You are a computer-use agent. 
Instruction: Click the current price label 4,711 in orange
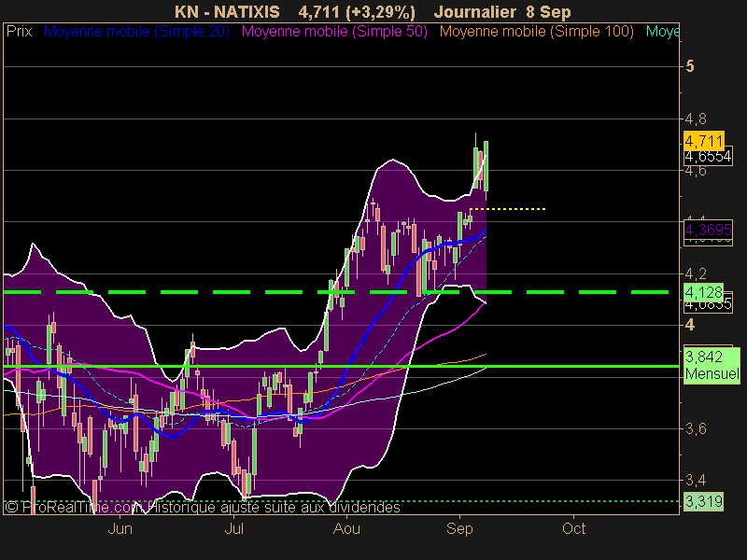(x=704, y=141)
